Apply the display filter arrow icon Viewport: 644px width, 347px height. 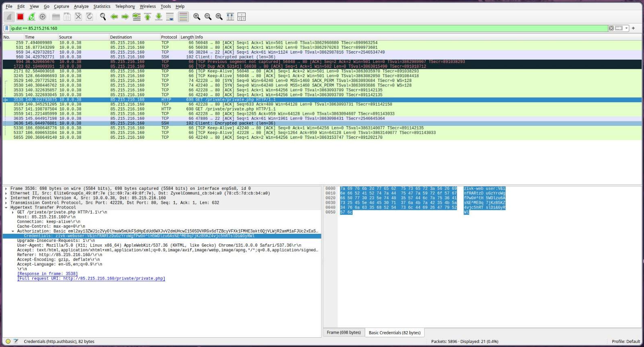pyautogui.click(x=619, y=28)
